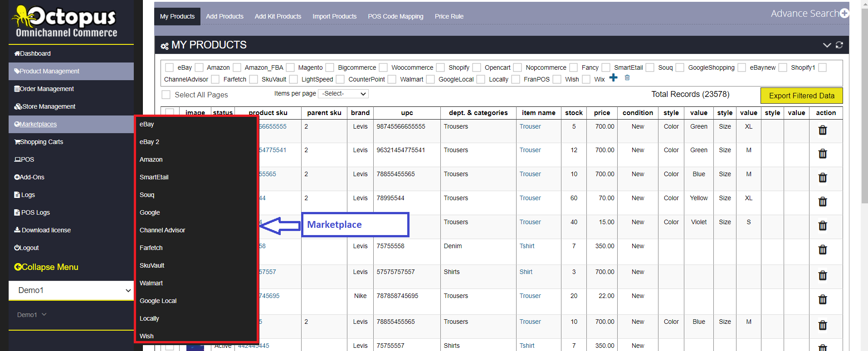Switch to the Add Products tab
868x351 pixels.
pos(224,16)
